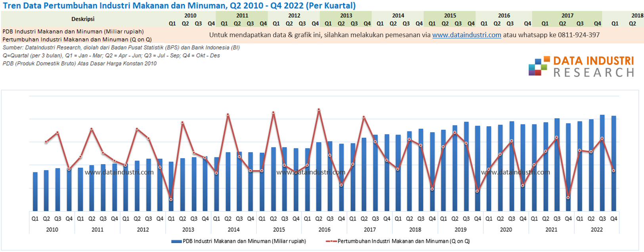Click the chart title about Tren Data Pertumbuhan

point(179,6)
